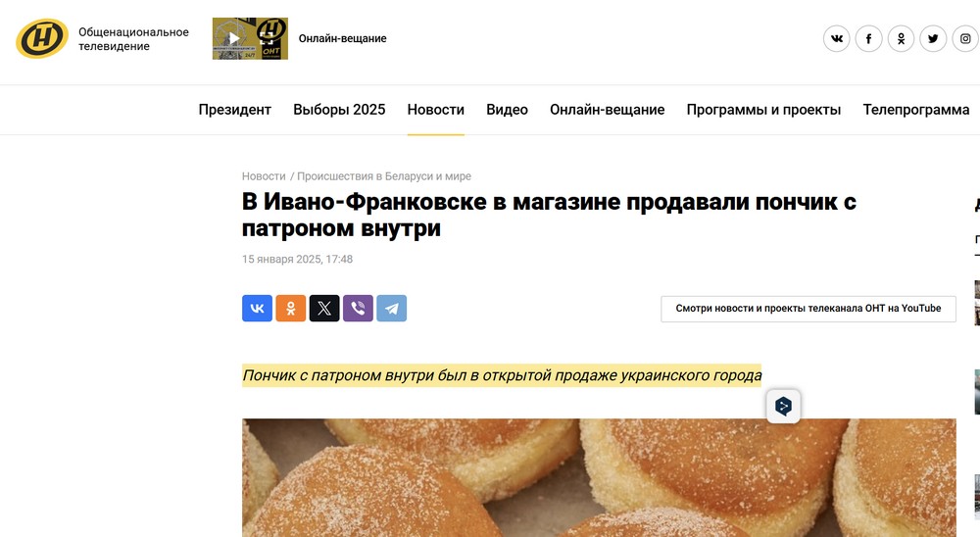Screen dimensions: 980x537
Task: Click the Новости breadcrumb link
Action: point(264,176)
